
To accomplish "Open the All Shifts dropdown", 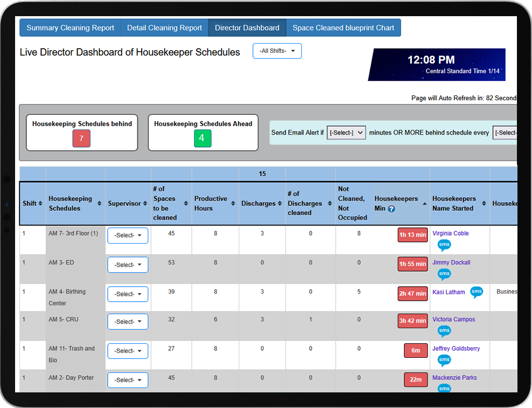I will pos(277,51).
